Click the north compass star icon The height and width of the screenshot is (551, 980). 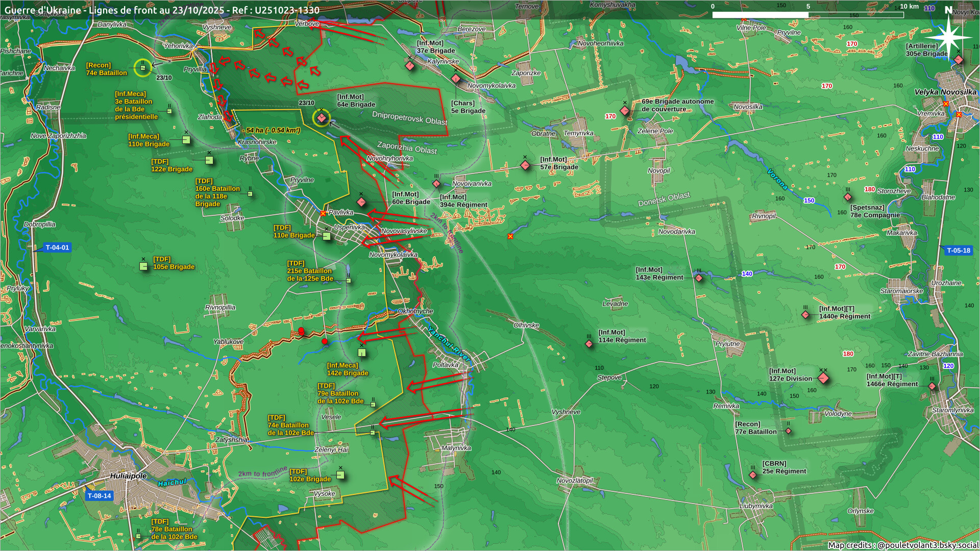(x=948, y=37)
